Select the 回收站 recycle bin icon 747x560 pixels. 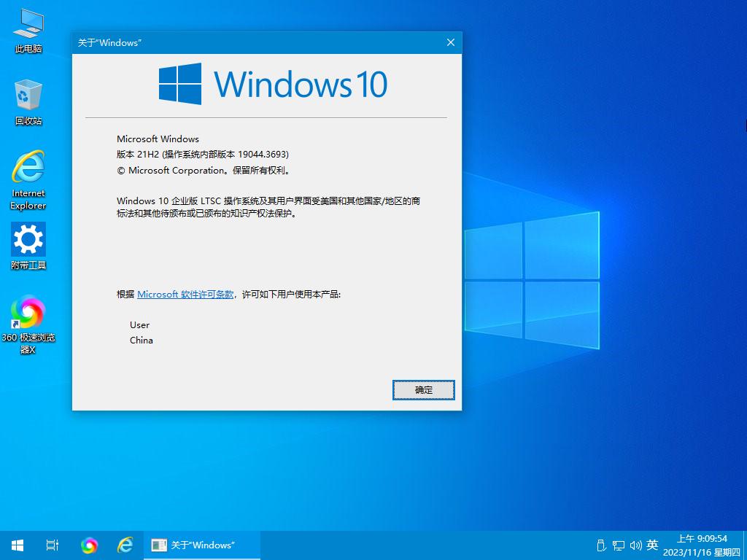(28, 103)
